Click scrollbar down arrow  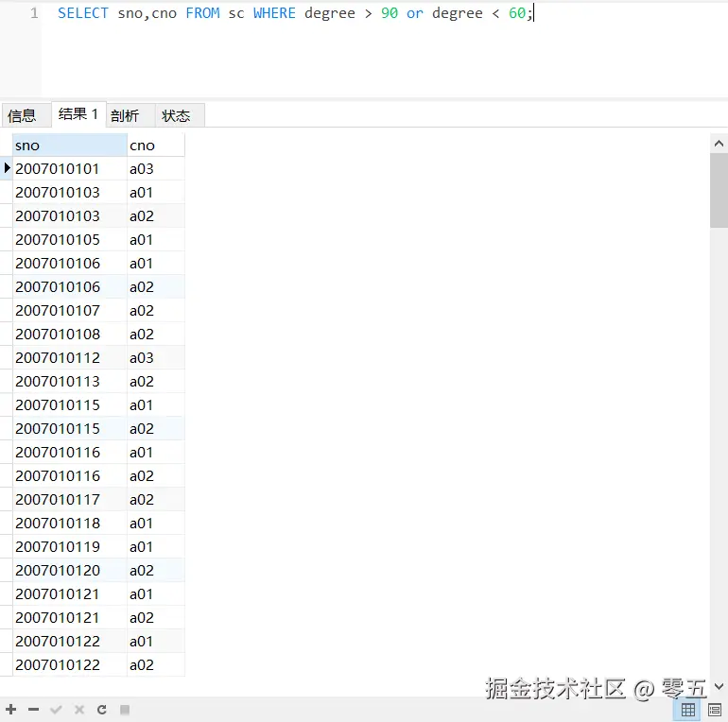point(719,686)
